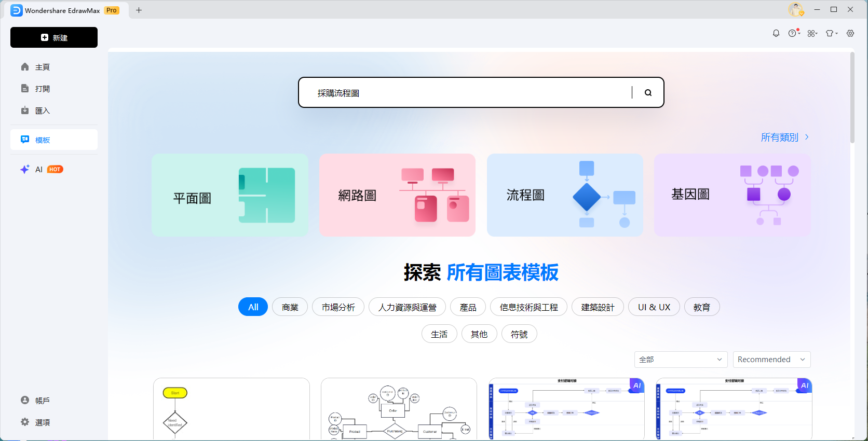The width and height of the screenshot is (868, 441).
Task: Open settings gear at top right
Action: coord(850,33)
